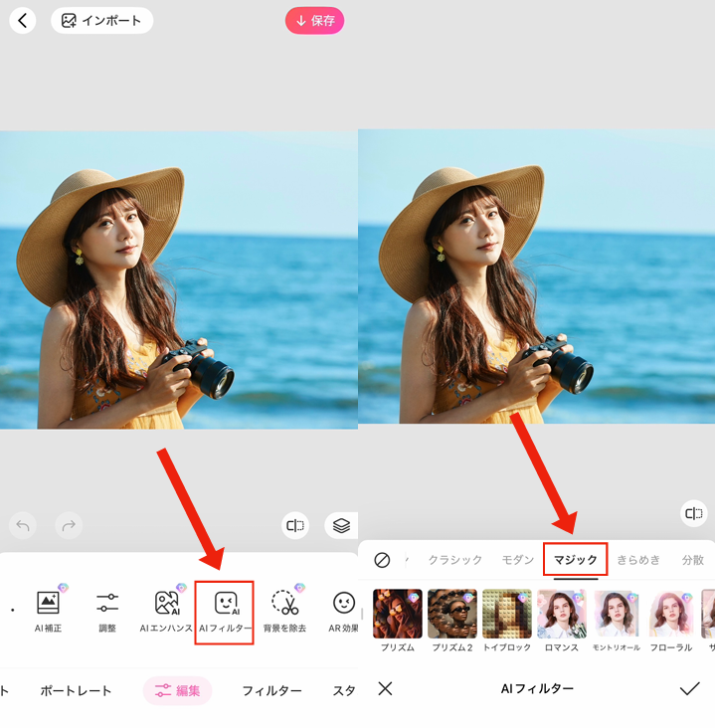Select the 分散 filter category
The height and width of the screenshot is (728, 715).
tap(693, 560)
